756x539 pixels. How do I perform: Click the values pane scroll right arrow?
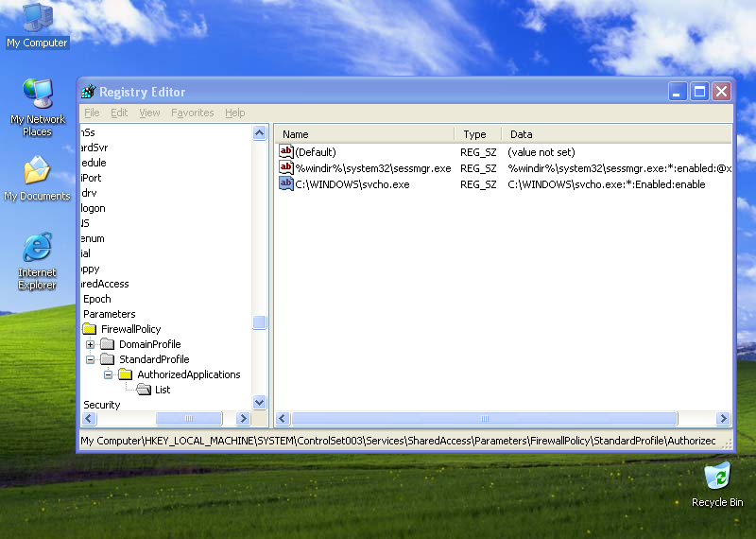[723, 418]
